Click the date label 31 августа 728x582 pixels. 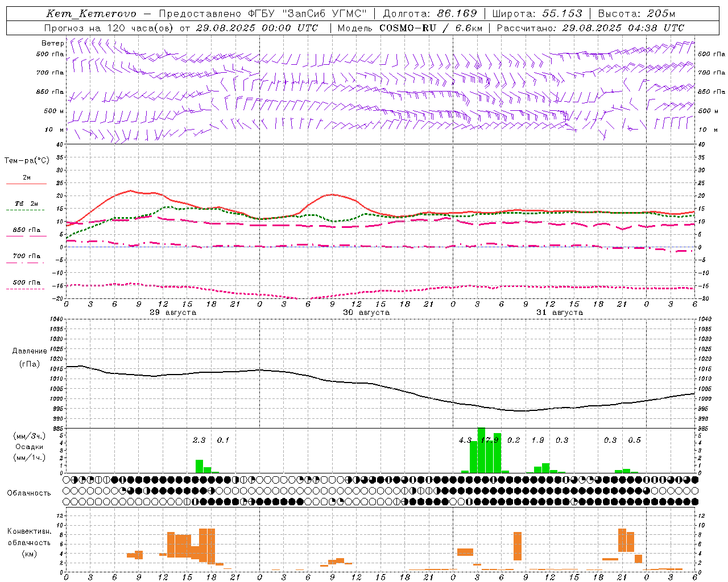pyautogui.click(x=560, y=313)
